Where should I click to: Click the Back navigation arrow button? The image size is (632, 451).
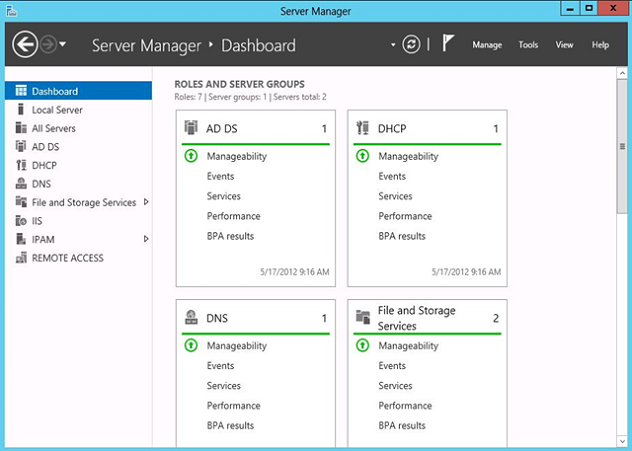coord(25,44)
